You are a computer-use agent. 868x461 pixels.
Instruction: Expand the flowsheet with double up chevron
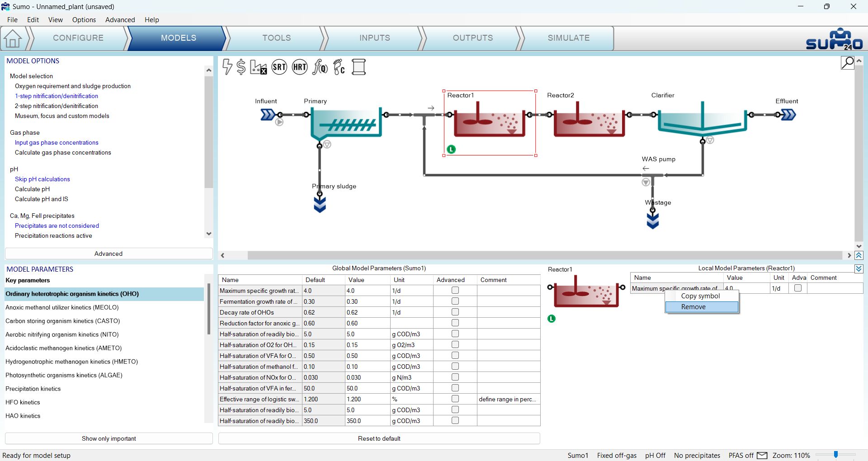pos(859,255)
